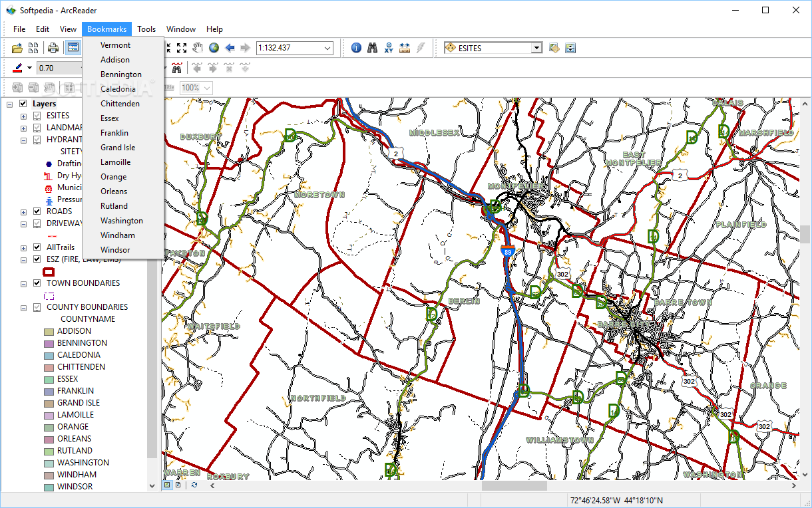Expand the ROADS layer node

click(23, 211)
